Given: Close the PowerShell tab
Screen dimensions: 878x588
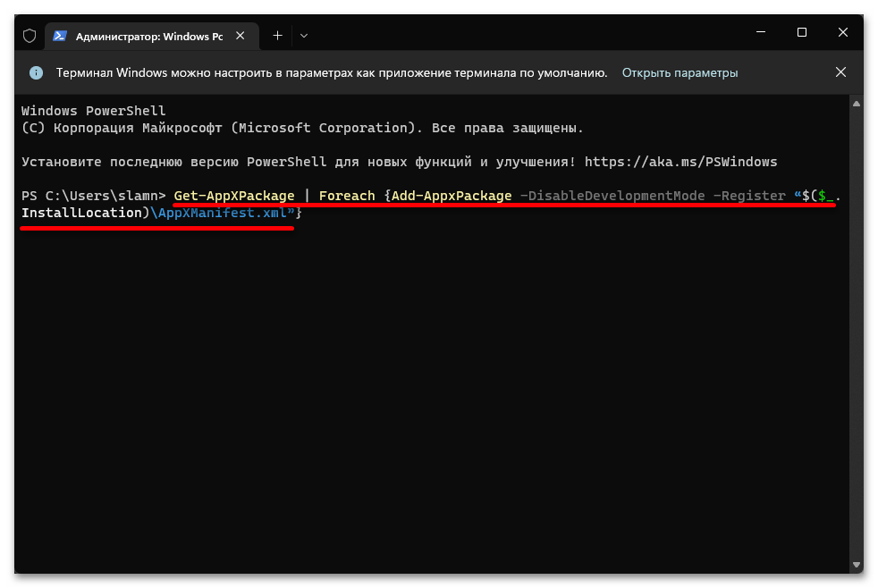Looking at the screenshot, I should tap(241, 36).
